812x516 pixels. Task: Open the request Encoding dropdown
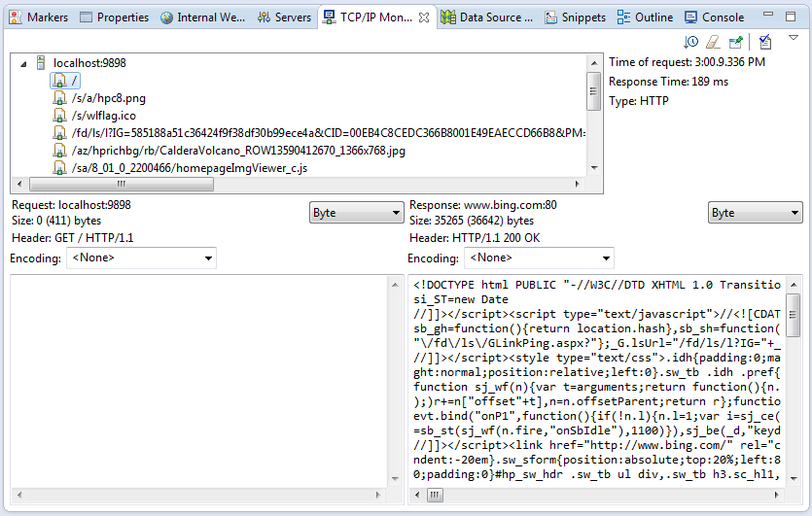pyautogui.click(x=141, y=258)
